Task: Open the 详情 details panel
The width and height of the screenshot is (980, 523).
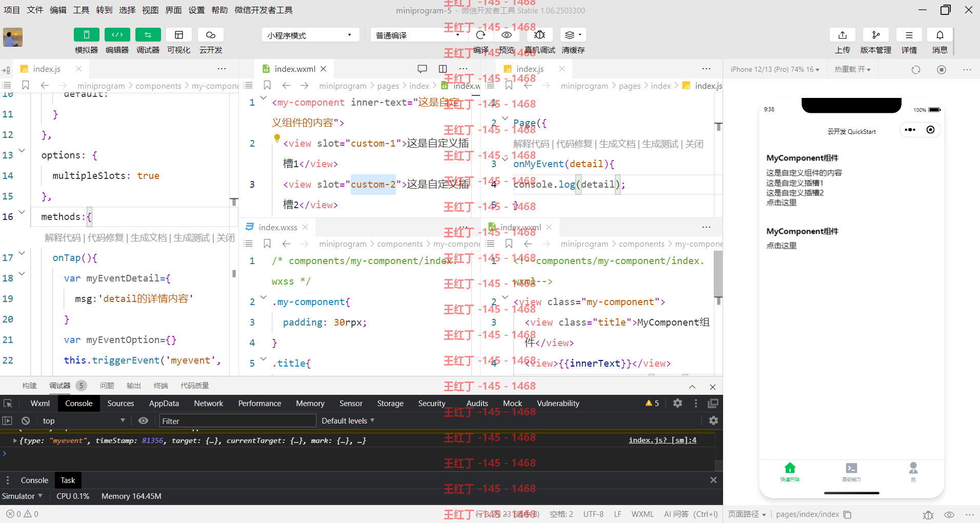Action: [x=909, y=35]
